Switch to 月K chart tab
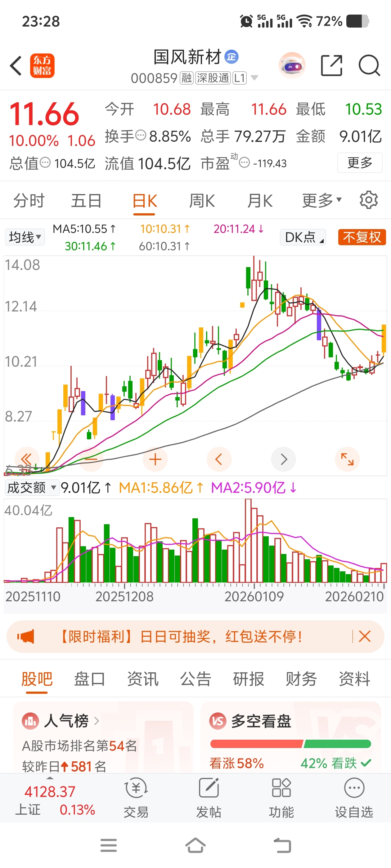The image size is (391, 868). pyautogui.click(x=260, y=201)
